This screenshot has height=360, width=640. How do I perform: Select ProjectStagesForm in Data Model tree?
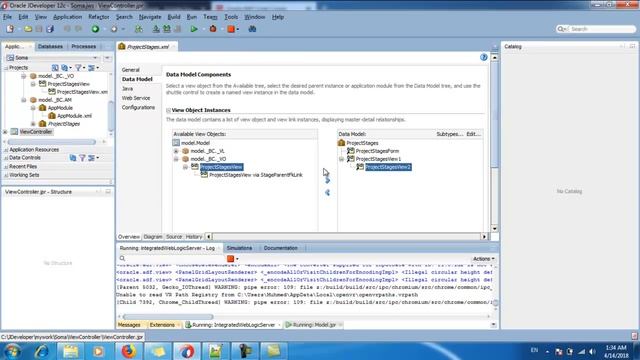tap(377, 151)
